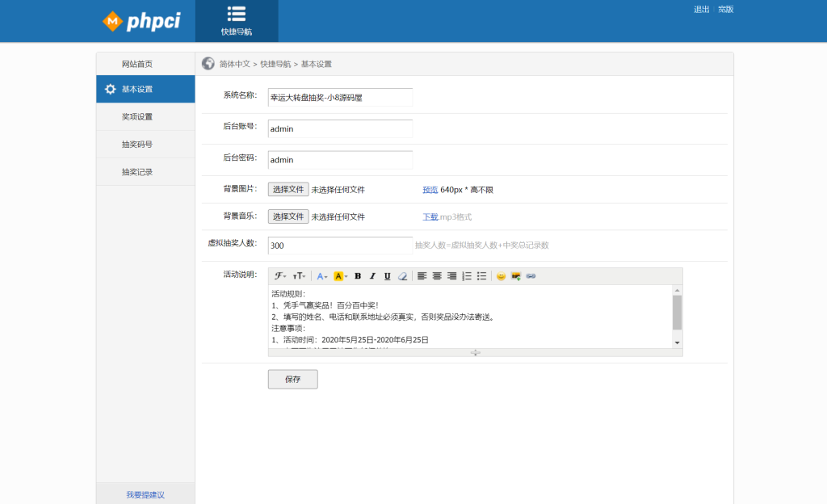
Task: Open highlight background color picker
Action: point(340,276)
